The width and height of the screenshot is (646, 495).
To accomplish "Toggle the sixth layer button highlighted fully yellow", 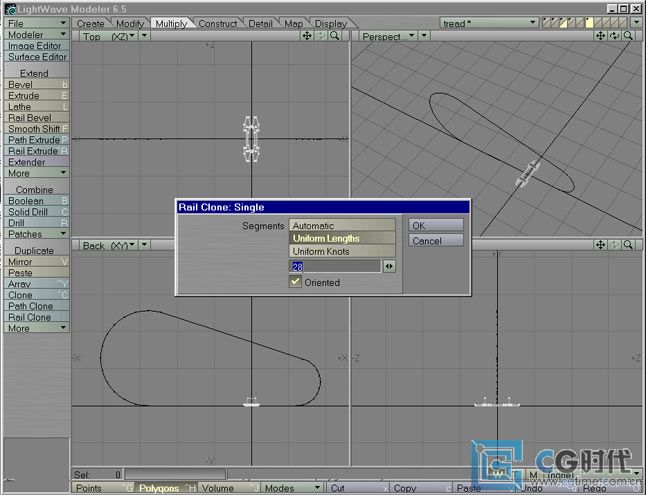I will pyautogui.click(x=590, y=23).
